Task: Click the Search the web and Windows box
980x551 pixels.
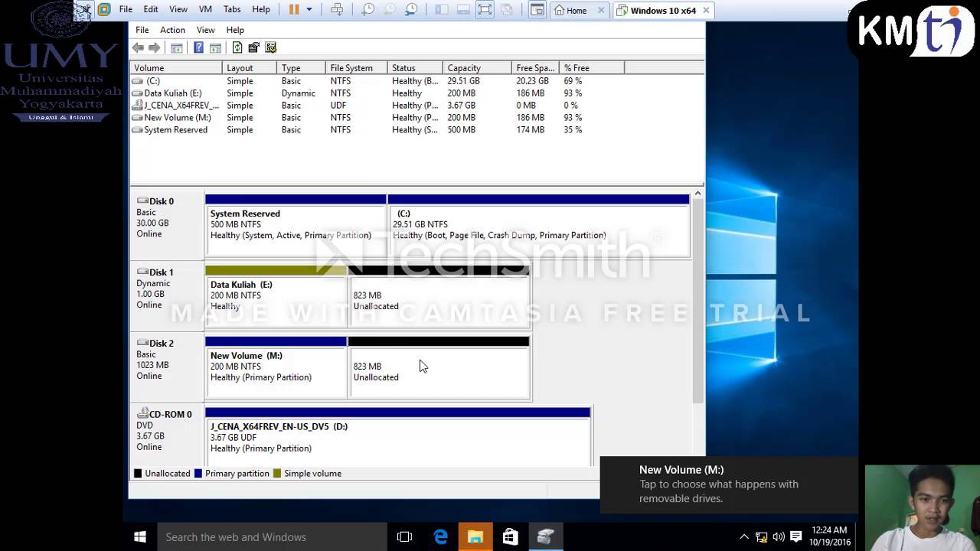Action: point(273,537)
